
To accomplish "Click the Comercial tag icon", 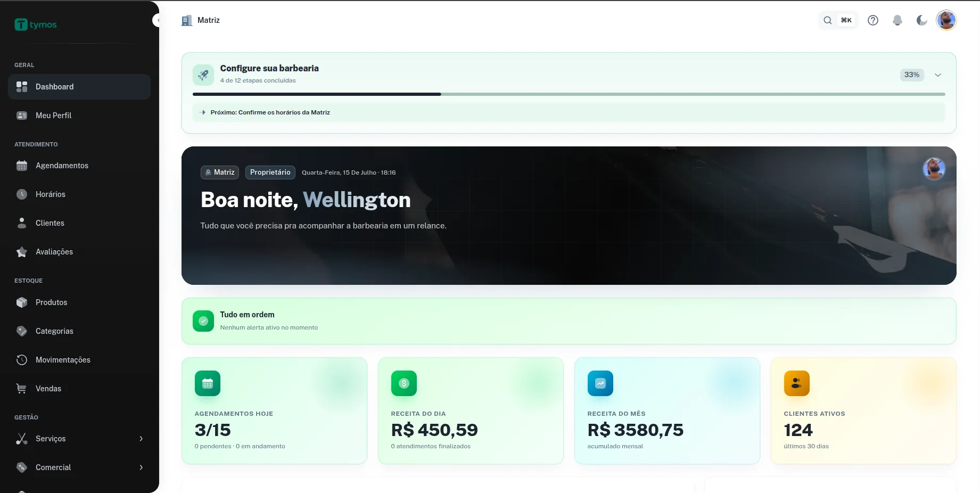I will tap(22, 467).
